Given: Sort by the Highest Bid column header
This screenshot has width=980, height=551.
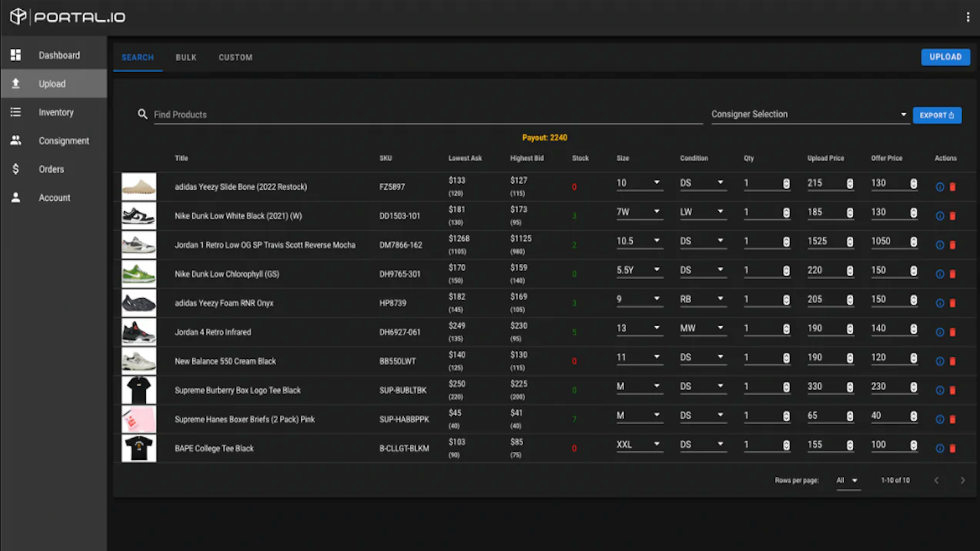Looking at the screenshot, I should point(527,158).
